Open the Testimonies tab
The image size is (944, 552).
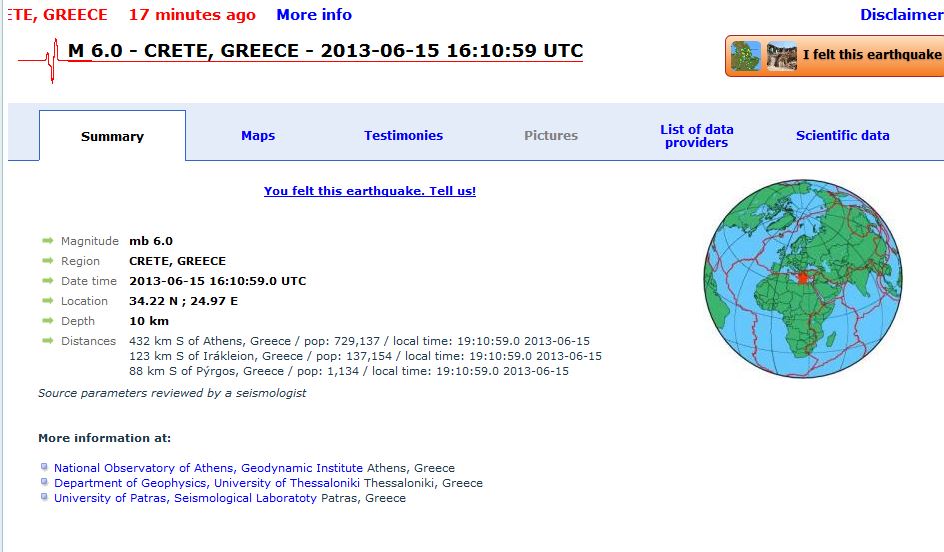403,135
